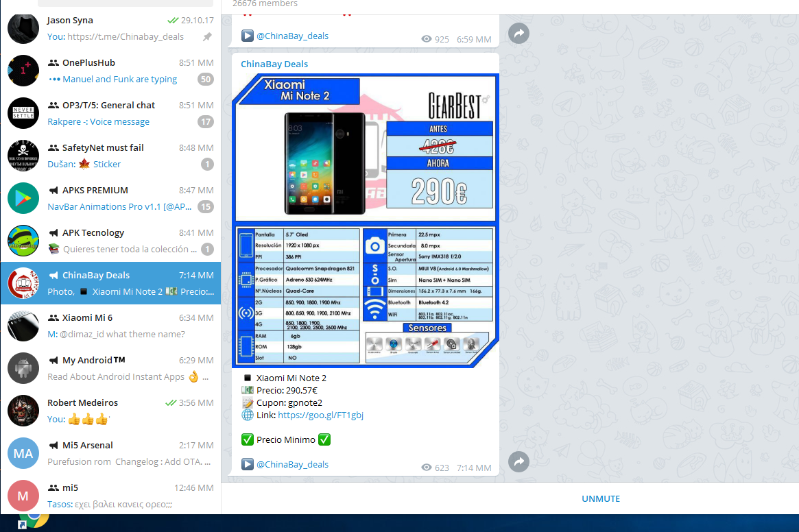Open the goo.gl/FT1gbj link

(320, 415)
